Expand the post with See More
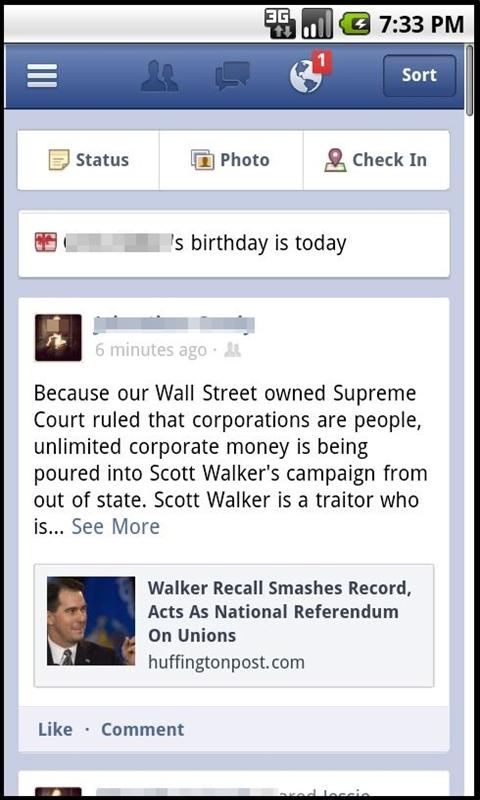 (x=115, y=527)
